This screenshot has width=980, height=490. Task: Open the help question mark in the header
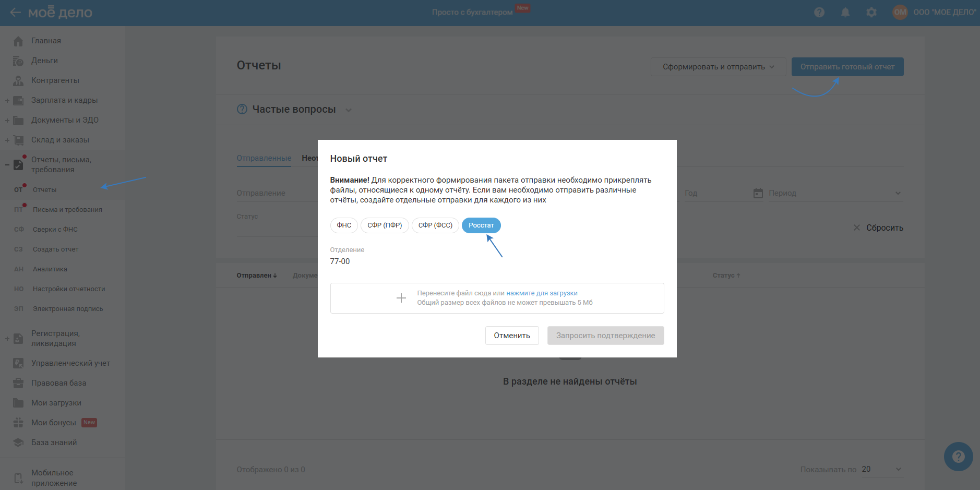[x=819, y=12]
